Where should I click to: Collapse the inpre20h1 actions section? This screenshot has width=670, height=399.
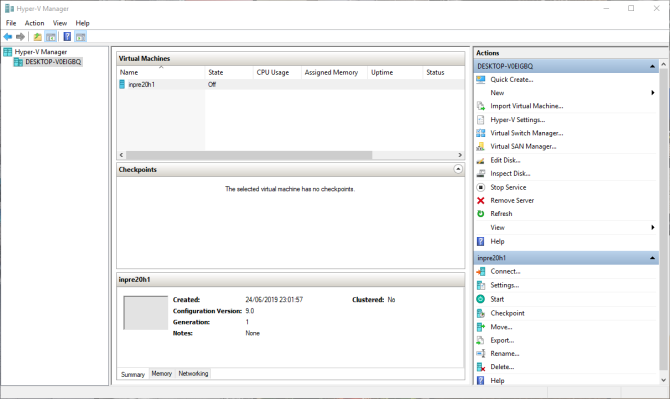pyautogui.click(x=652, y=258)
